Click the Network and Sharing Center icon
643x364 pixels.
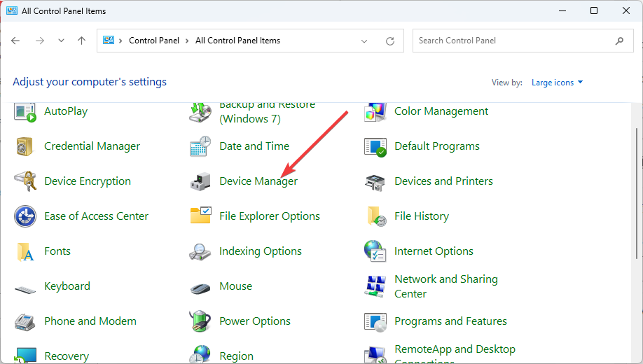(x=375, y=286)
